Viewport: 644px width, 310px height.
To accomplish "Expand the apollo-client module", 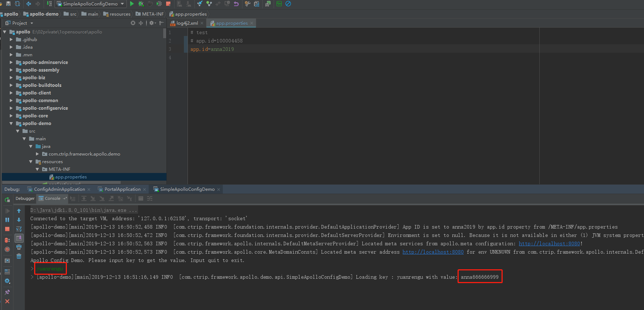I will 11,93.
